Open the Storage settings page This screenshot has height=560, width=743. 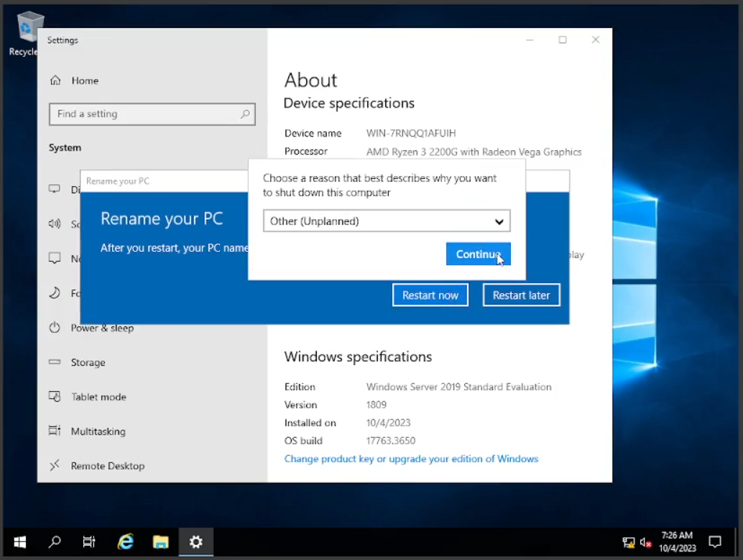88,362
